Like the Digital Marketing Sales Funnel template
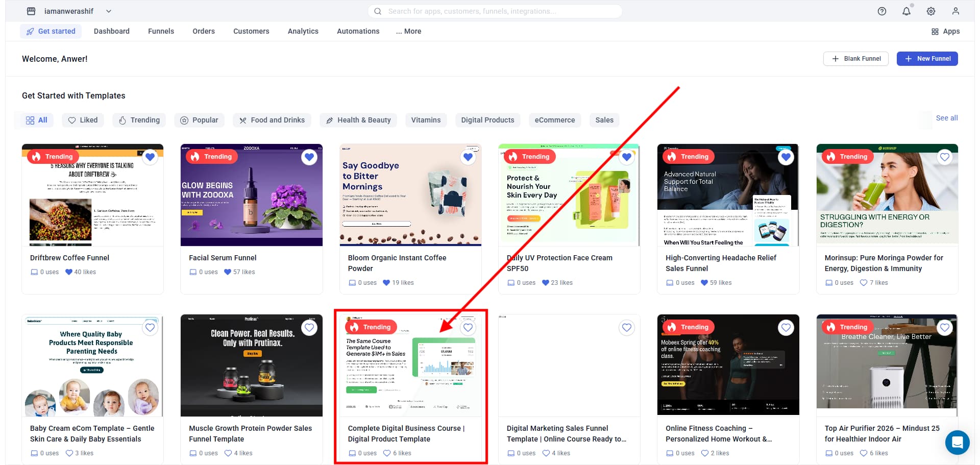Viewport: 980px width, 465px height. 626,328
